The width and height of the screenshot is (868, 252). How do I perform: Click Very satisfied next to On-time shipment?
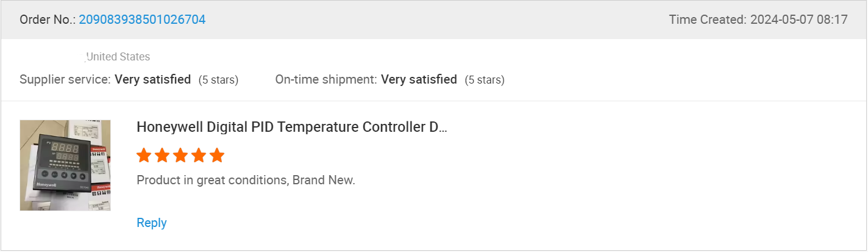pos(419,79)
